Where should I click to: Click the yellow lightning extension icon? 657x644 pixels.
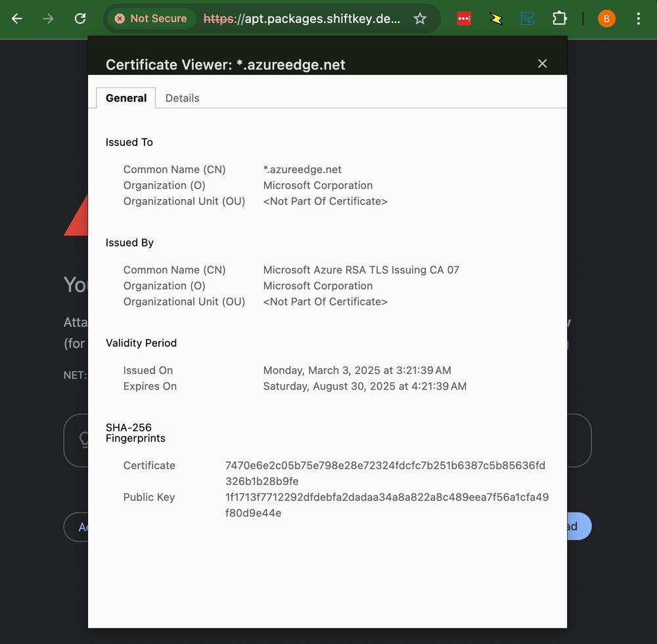pyautogui.click(x=495, y=18)
